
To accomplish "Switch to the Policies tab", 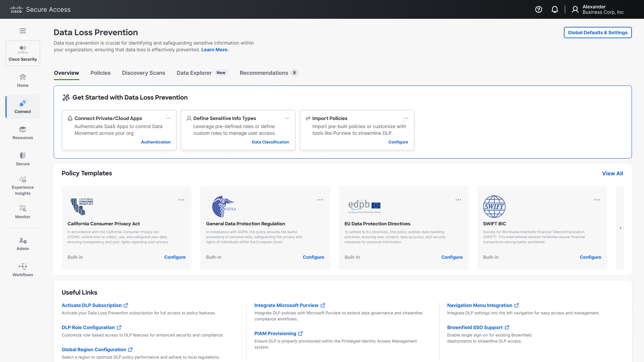I will coord(100,73).
